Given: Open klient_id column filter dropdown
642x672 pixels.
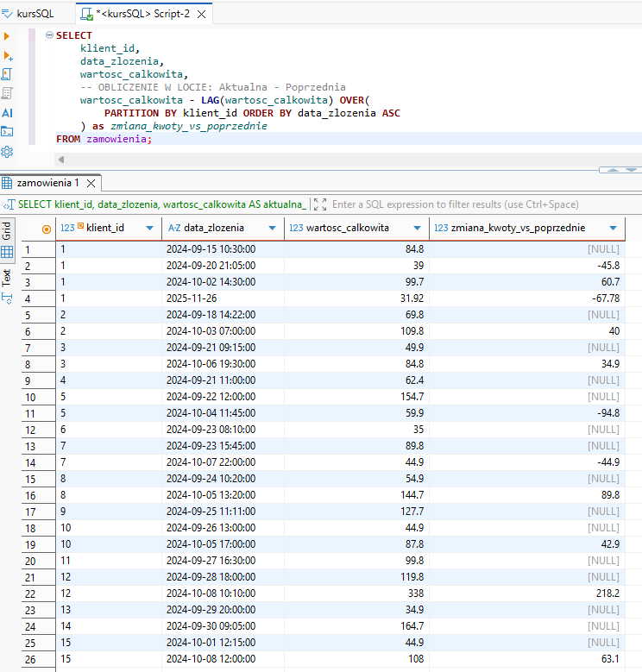Looking at the screenshot, I should click(150, 228).
